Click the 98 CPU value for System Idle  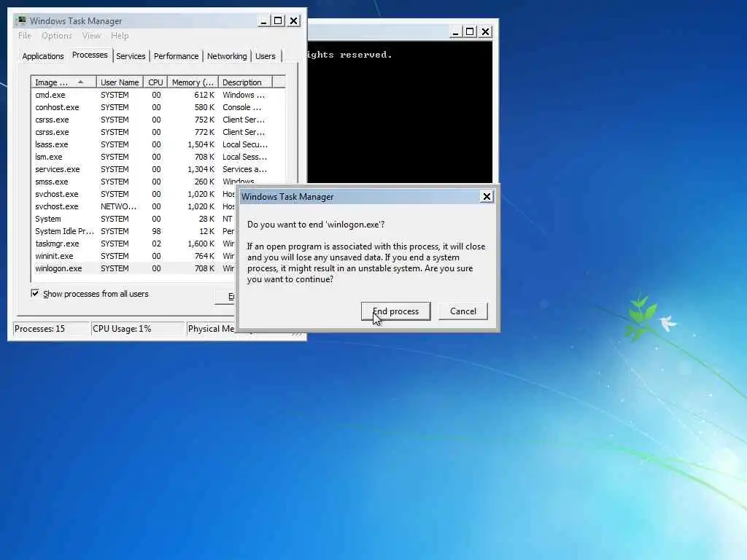point(156,231)
